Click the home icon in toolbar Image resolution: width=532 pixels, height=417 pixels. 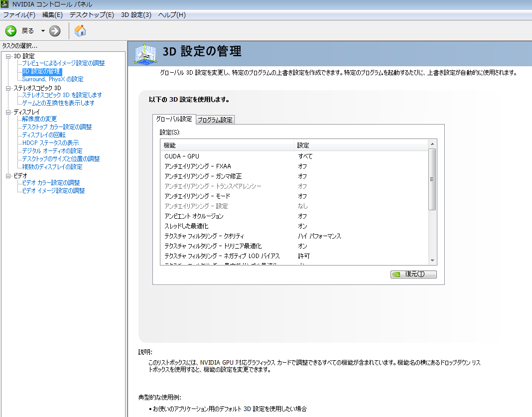pos(80,30)
